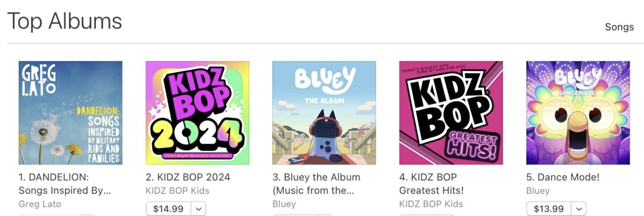Expand the dropdown arrow beside $14.99
Screen dimensions: 644x216
tap(199, 209)
